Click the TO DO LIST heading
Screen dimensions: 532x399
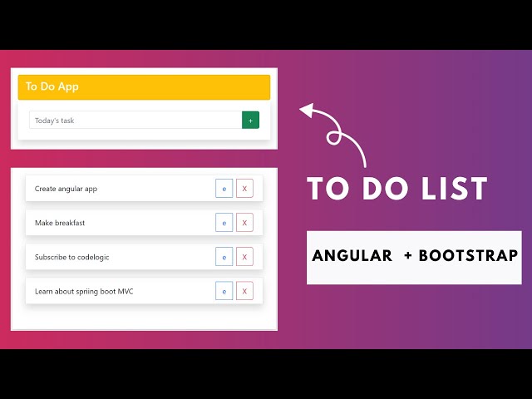(x=397, y=189)
